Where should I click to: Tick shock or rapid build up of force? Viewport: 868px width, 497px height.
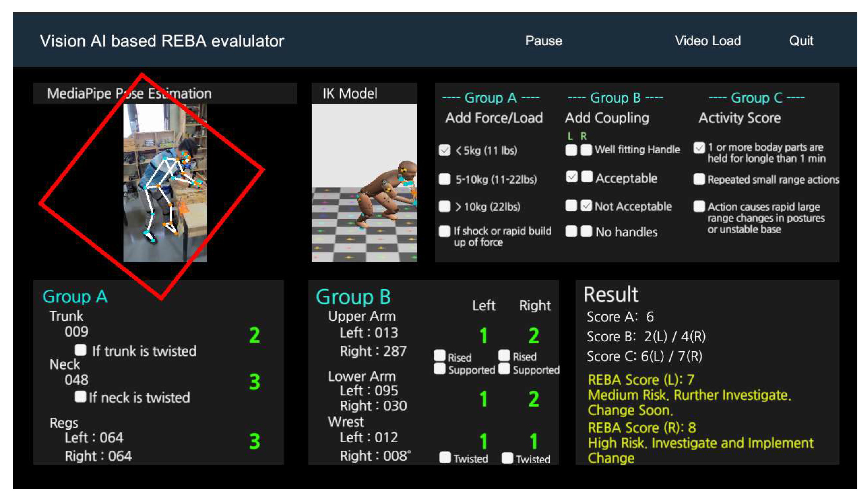pyautogui.click(x=444, y=231)
